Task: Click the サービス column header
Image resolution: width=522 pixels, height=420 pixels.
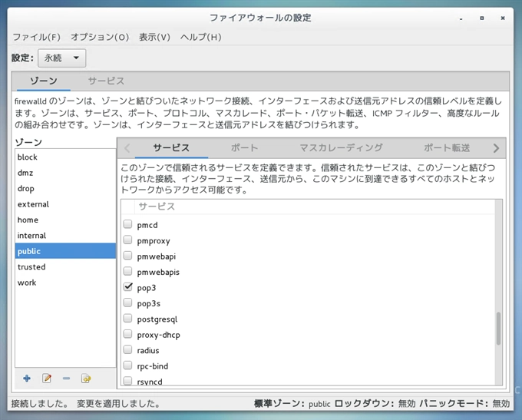Action: coord(315,207)
